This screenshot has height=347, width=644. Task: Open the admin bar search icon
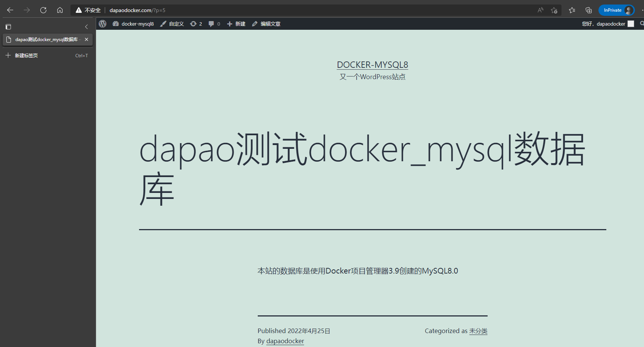click(x=641, y=24)
